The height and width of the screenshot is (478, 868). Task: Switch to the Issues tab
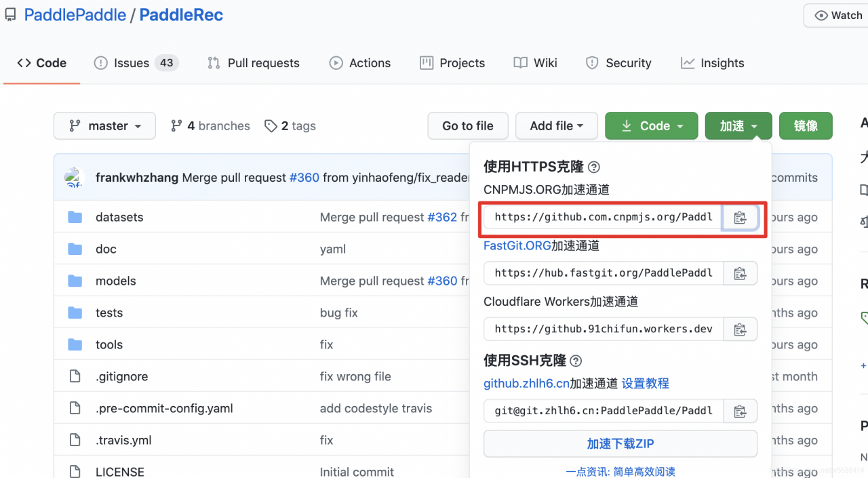point(132,63)
